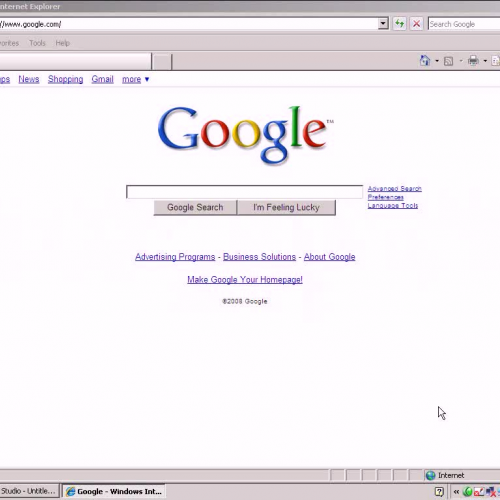
Task: Click the About Google link
Action: coord(329,257)
